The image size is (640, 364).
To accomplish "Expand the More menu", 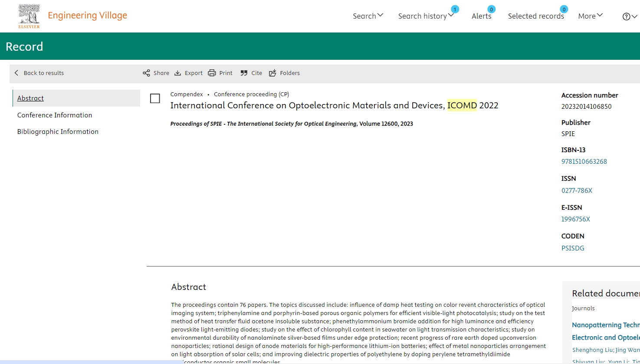I will coord(591,16).
